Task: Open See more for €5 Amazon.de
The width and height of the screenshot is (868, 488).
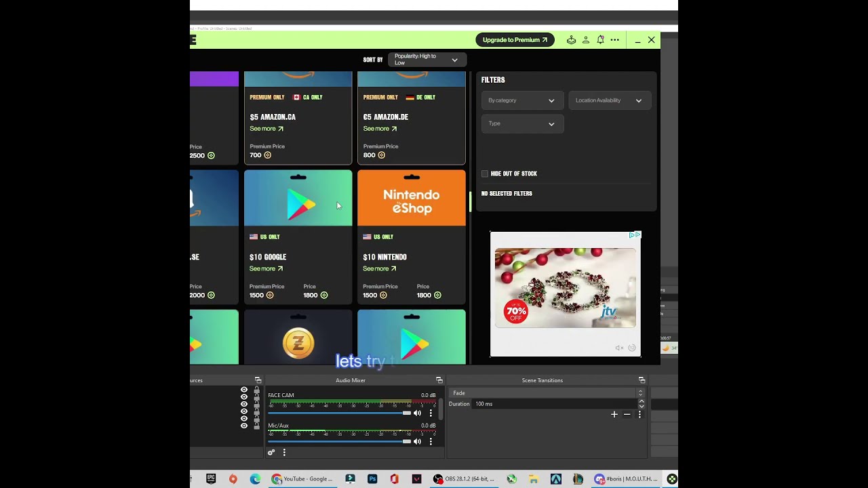Action: (380, 129)
